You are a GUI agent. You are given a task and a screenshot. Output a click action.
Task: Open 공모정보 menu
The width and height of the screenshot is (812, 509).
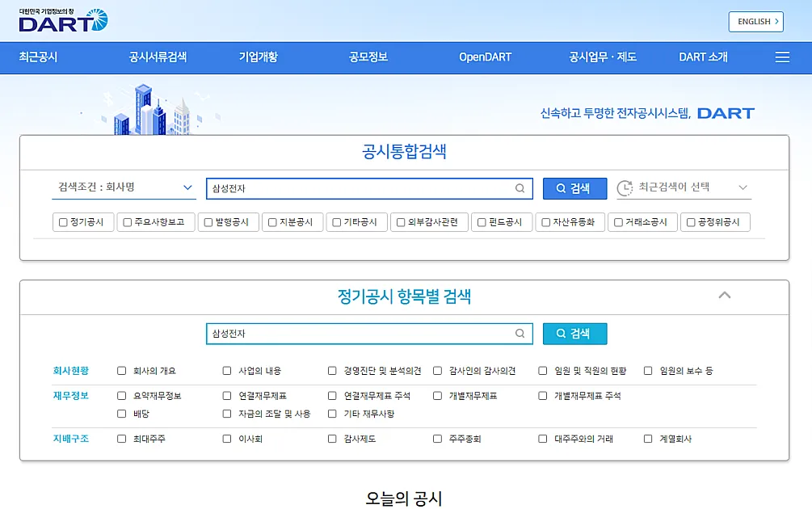coord(368,57)
